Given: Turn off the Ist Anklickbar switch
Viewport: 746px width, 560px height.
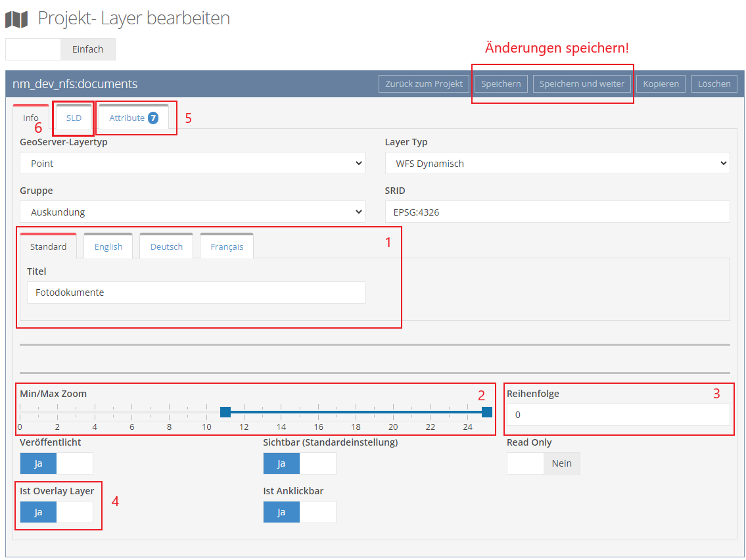Looking at the screenshot, I should click(x=299, y=512).
